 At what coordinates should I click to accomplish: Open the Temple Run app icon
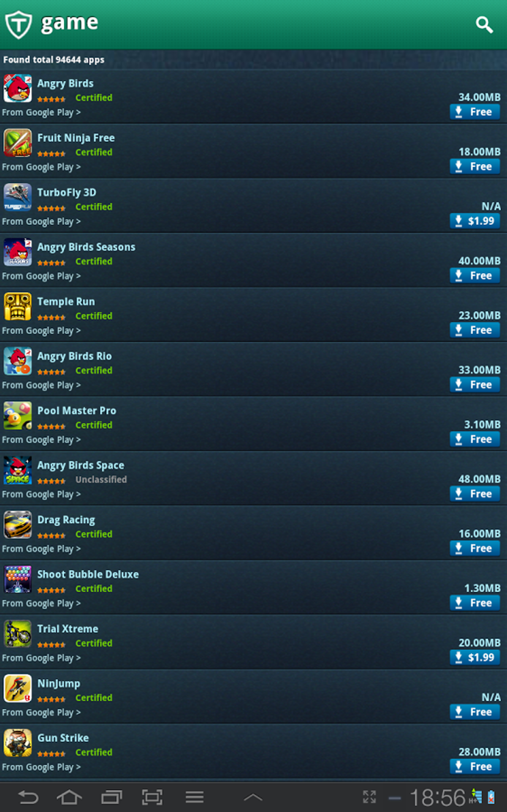coord(17,306)
